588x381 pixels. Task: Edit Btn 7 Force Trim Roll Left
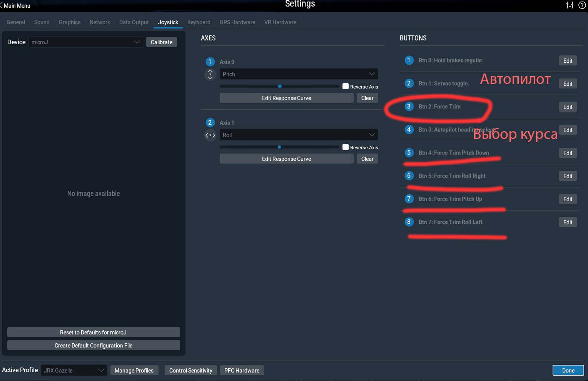568,222
